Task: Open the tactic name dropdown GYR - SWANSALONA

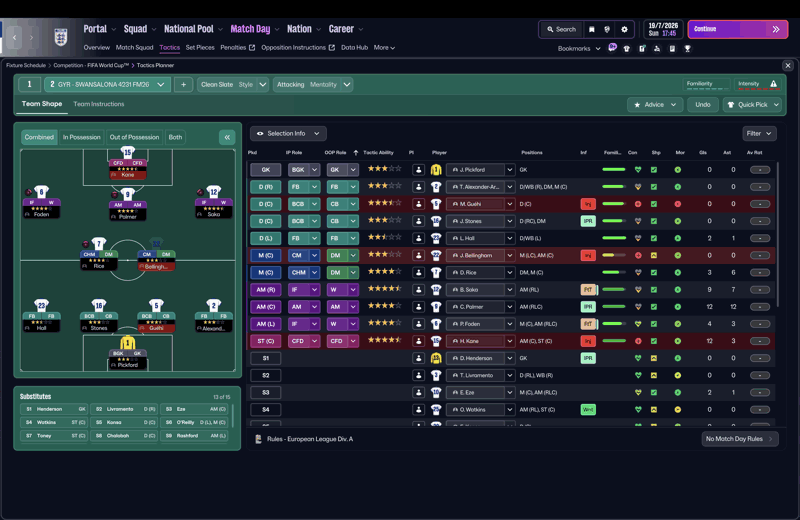Action: coord(107,84)
